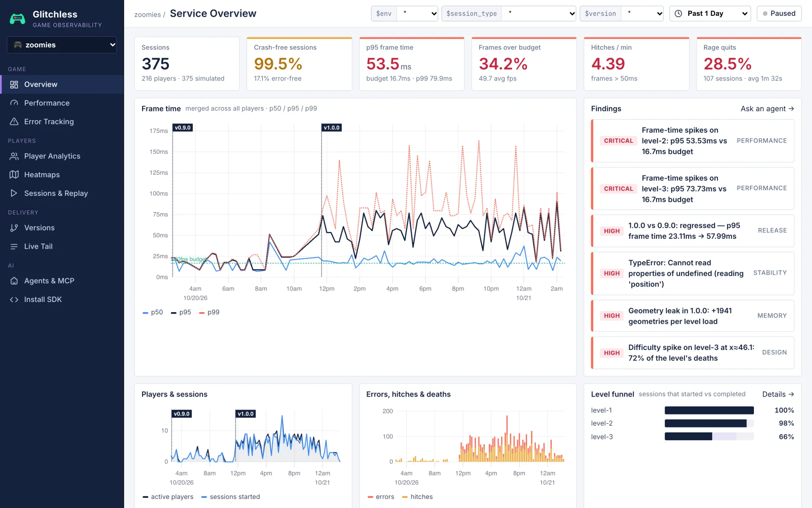Toggle p95 series in Frame time legend
Screen dimensions: 812x508
181,312
